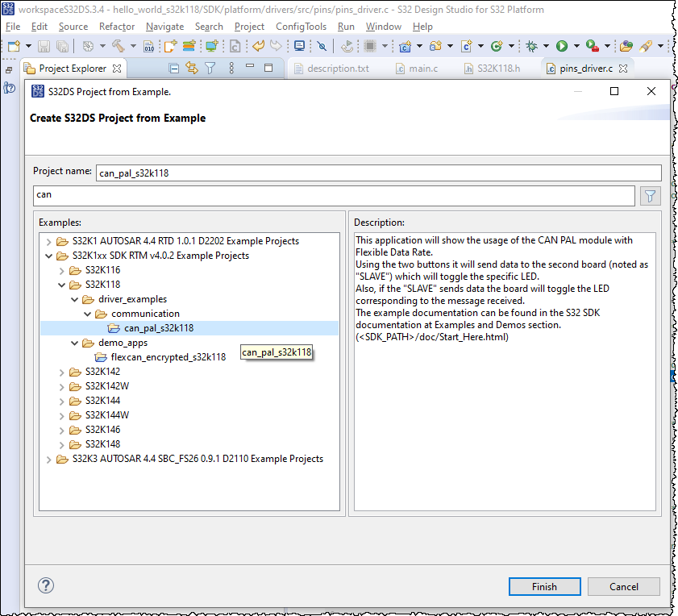
Task: Open the Run dropdown arrow
Action: [576, 46]
